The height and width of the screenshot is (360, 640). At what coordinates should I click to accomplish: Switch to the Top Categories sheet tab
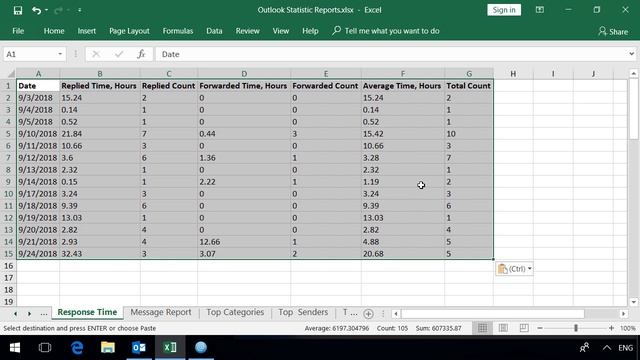(x=235, y=312)
